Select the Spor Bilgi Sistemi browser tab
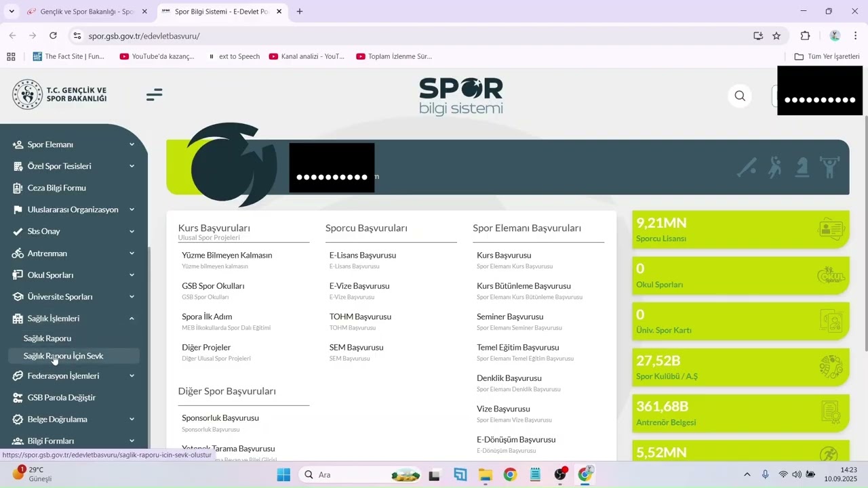868x488 pixels. [x=222, y=12]
